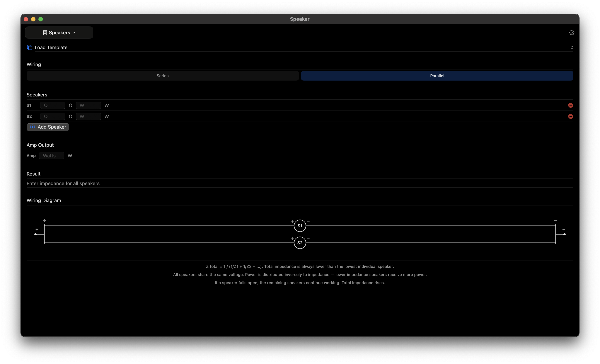The image size is (600, 364).
Task: Click the positive input terminal dot in diagram
Action: click(35, 234)
